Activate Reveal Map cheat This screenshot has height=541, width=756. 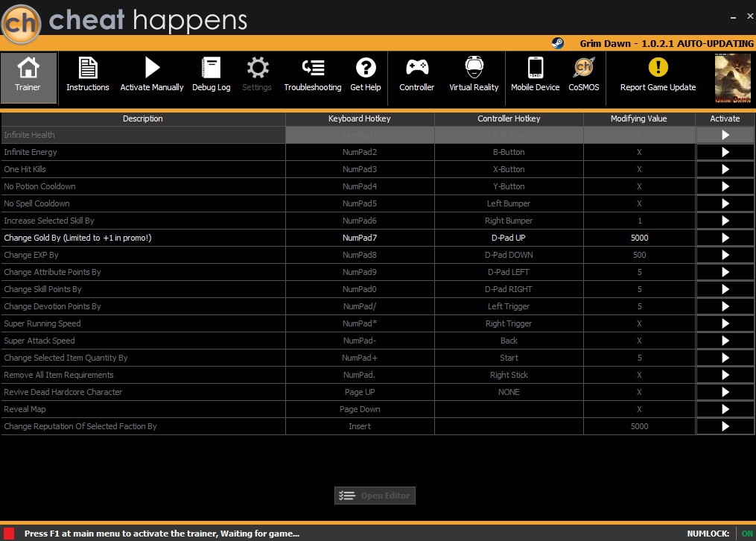click(725, 409)
